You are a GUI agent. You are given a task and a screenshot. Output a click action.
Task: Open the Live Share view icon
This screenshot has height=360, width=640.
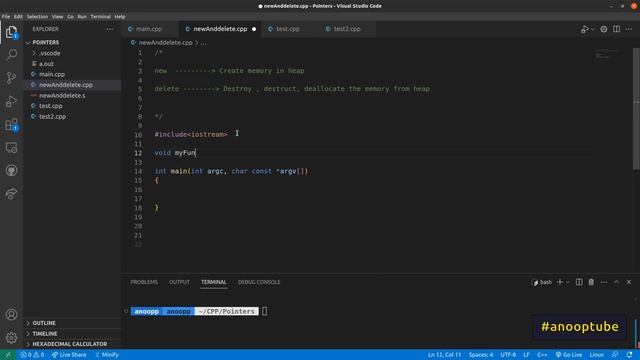pos(11,193)
